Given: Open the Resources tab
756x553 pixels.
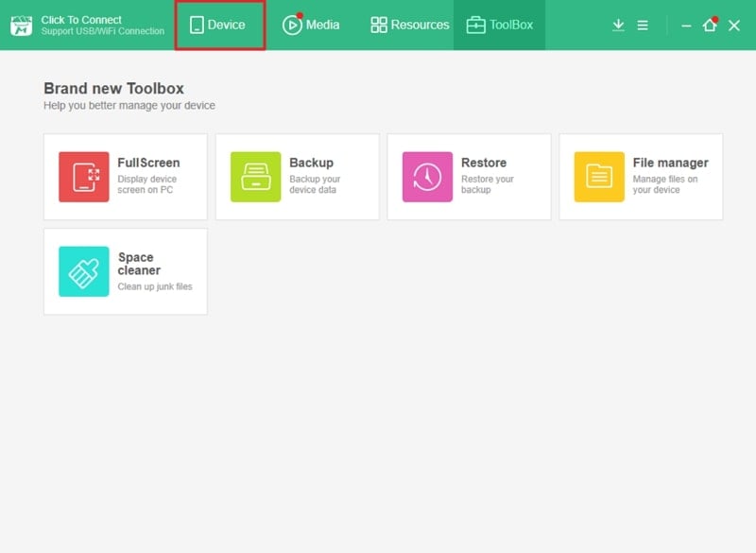Looking at the screenshot, I should pyautogui.click(x=409, y=26).
